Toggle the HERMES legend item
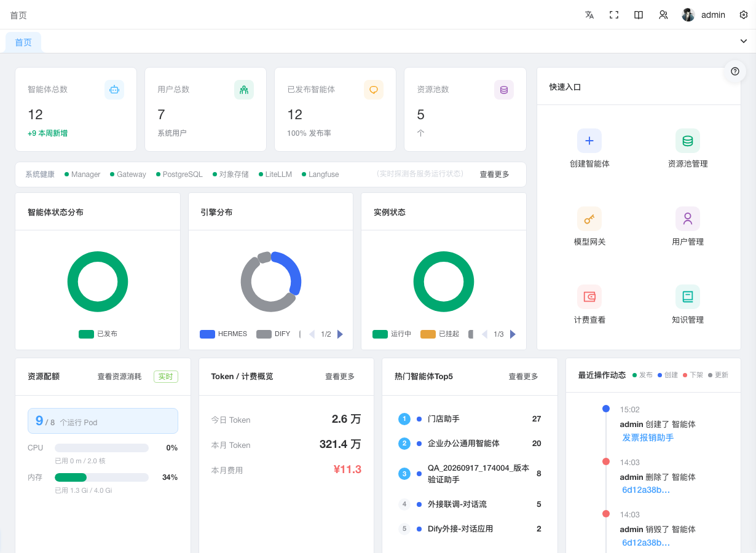 pos(224,334)
